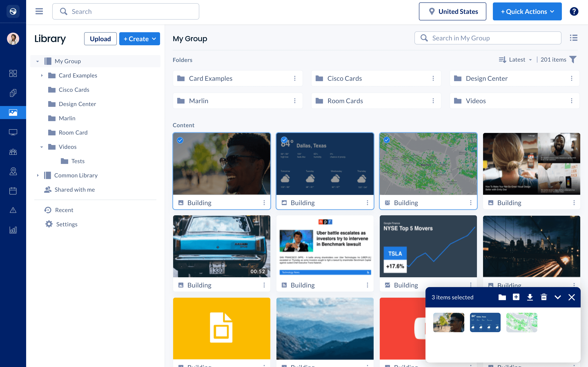Uncheck the green map card
The image size is (588, 367).
pyautogui.click(x=386, y=140)
